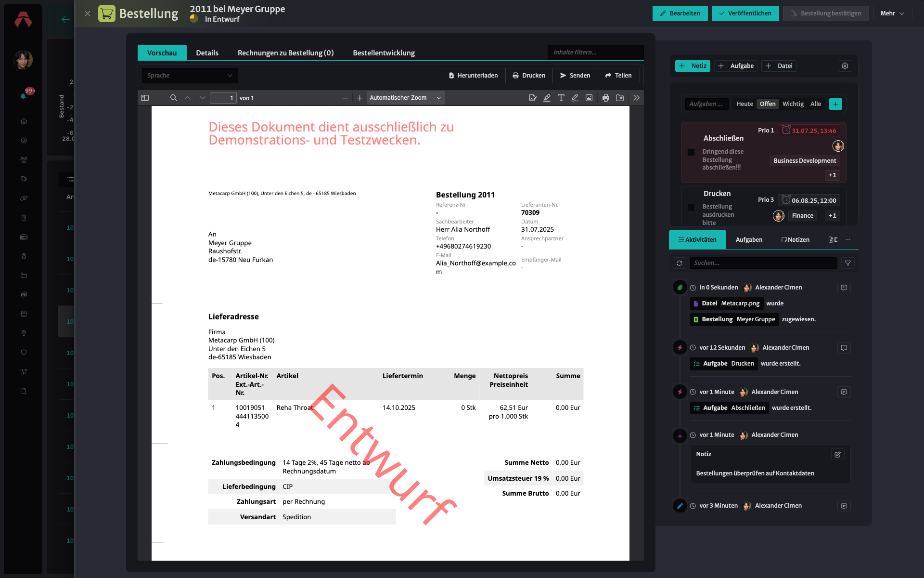Go to next PDF page arrow
924x578 pixels.
pos(202,98)
